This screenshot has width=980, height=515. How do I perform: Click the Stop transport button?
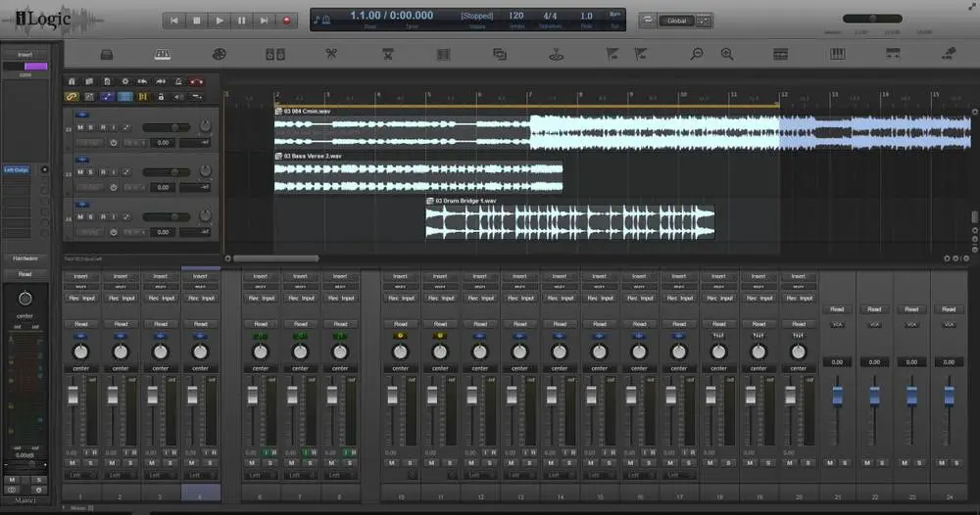[x=196, y=20]
